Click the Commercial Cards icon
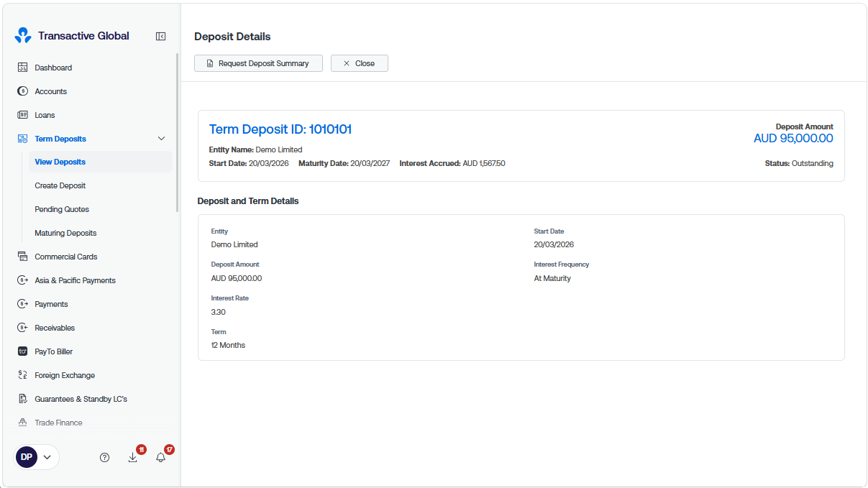This screenshot has height=488, width=868. [22, 257]
